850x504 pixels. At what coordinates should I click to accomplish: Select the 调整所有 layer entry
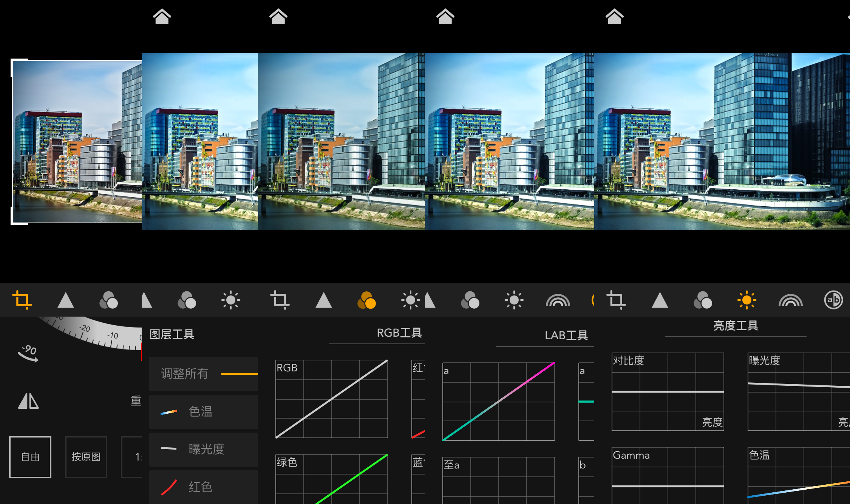pyautogui.click(x=204, y=374)
